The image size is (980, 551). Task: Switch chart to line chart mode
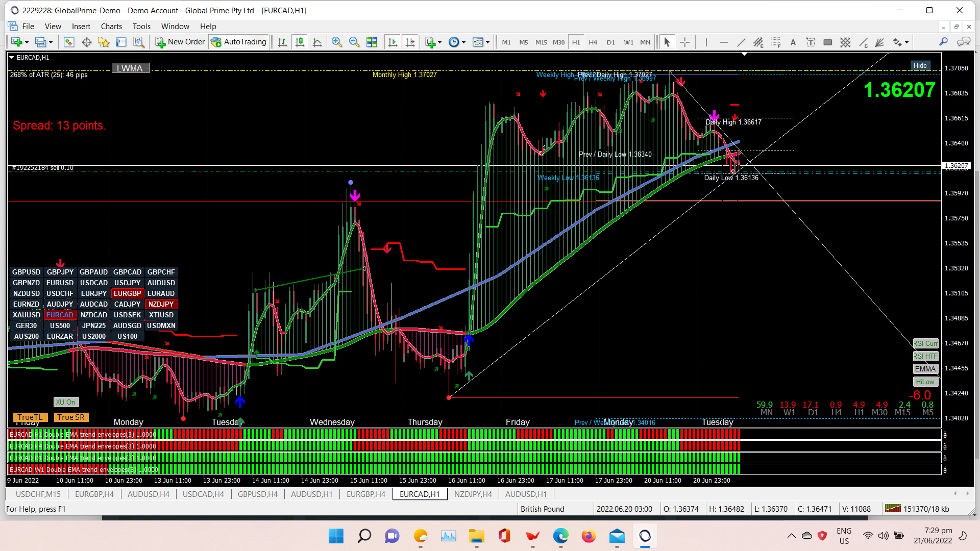317,42
